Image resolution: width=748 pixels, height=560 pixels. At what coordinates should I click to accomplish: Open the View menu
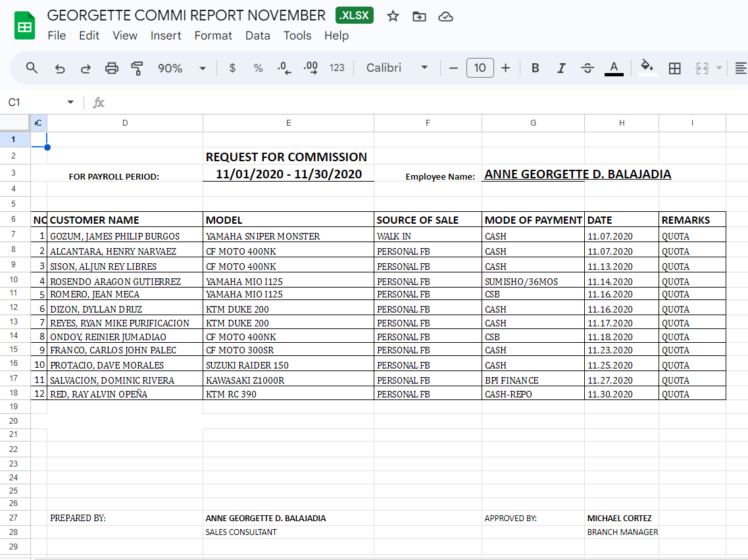(x=125, y=36)
